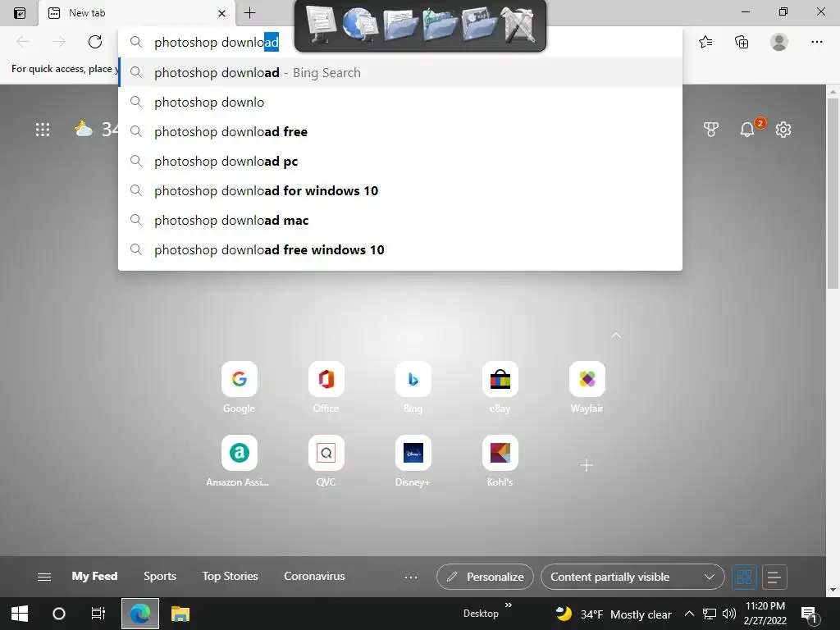
Task: Click the Cortana circle on taskbar
Action: (59, 614)
